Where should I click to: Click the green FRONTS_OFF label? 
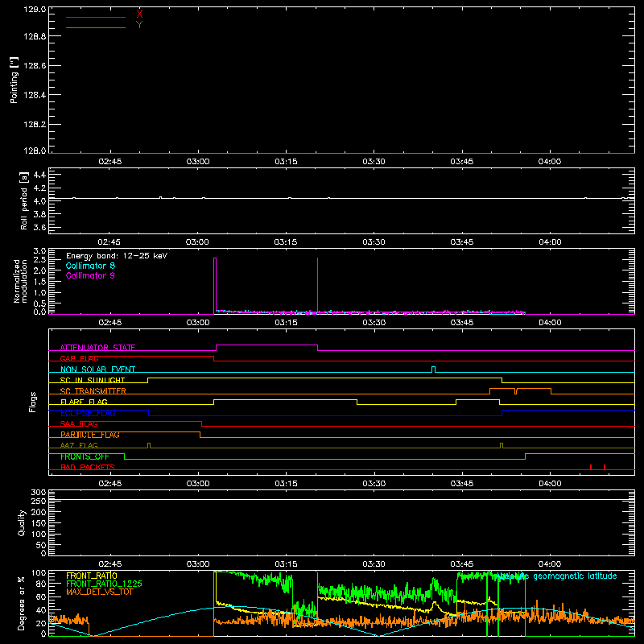pyautogui.click(x=85, y=456)
